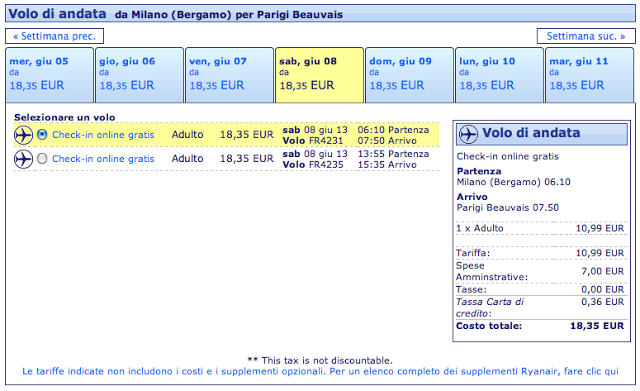Click the '15:35 Arrivo' arrival time

pyautogui.click(x=387, y=165)
